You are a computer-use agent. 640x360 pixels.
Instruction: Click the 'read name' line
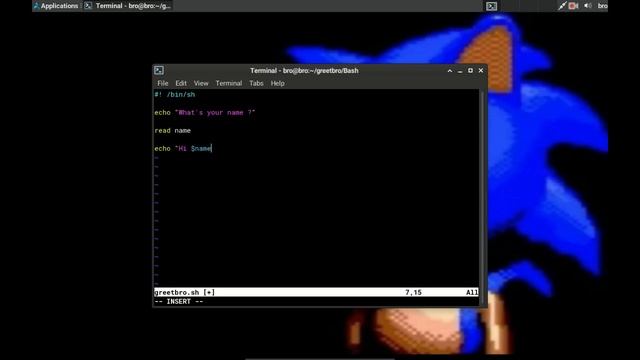[173, 131]
